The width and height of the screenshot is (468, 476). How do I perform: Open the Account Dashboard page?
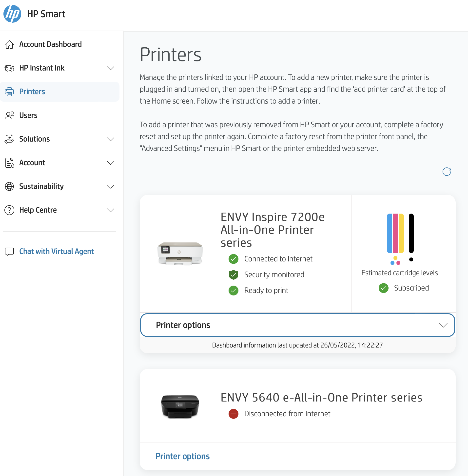pyautogui.click(x=51, y=44)
